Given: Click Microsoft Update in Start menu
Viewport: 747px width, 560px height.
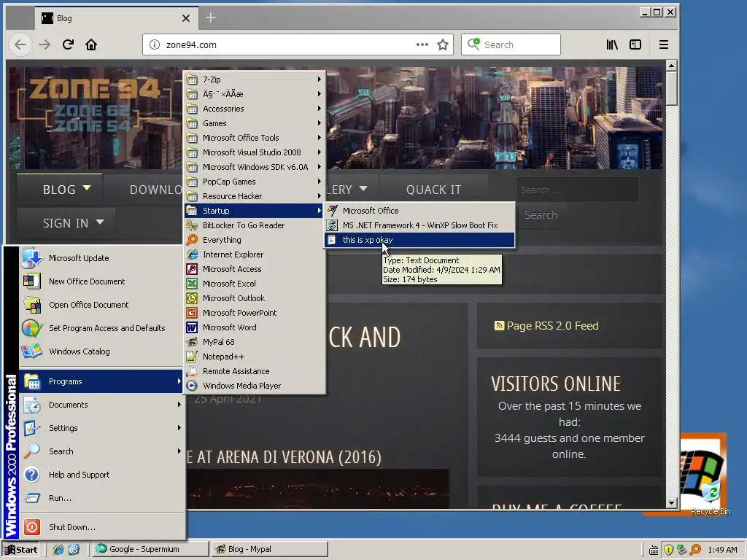Looking at the screenshot, I should (101, 258).
